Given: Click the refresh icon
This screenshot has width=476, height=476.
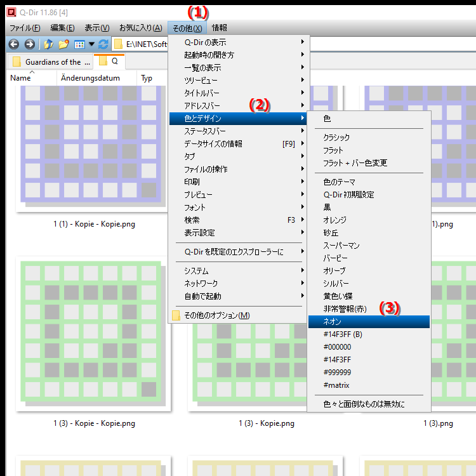Looking at the screenshot, I should click(x=103, y=44).
